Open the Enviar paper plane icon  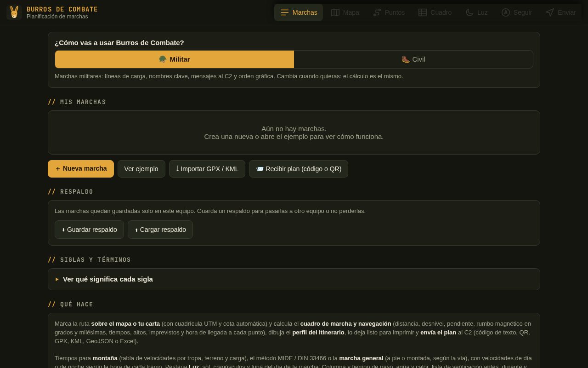tap(550, 12)
